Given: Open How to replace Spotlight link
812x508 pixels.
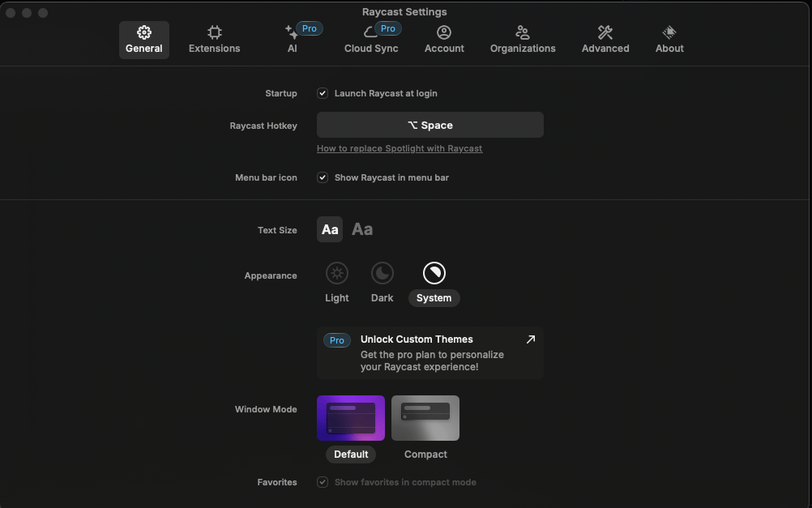Looking at the screenshot, I should pos(400,148).
